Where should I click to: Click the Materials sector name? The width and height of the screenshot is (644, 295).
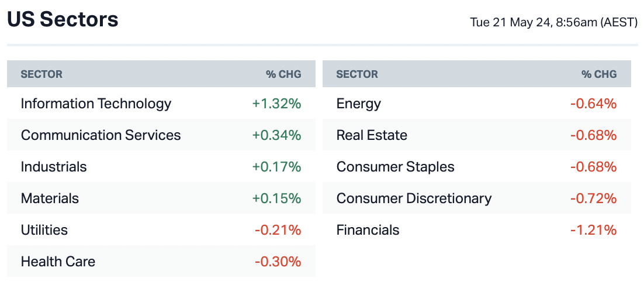pos(50,198)
